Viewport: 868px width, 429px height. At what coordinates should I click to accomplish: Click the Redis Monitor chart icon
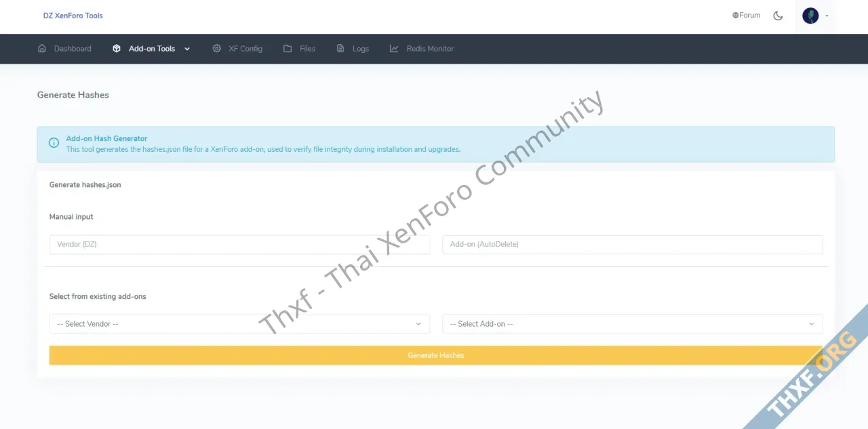click(394, 49)
